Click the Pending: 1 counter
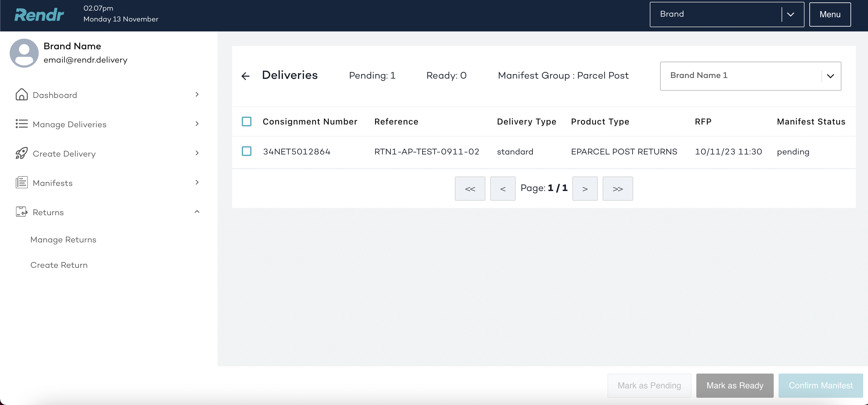This screenshot has width=868, height=405. (x=372, y=76)
